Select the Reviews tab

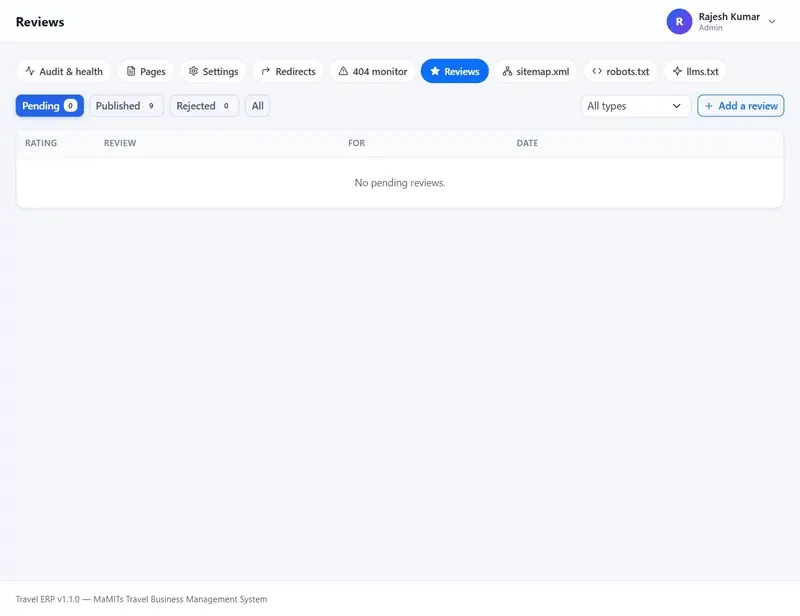coord(455,71)
